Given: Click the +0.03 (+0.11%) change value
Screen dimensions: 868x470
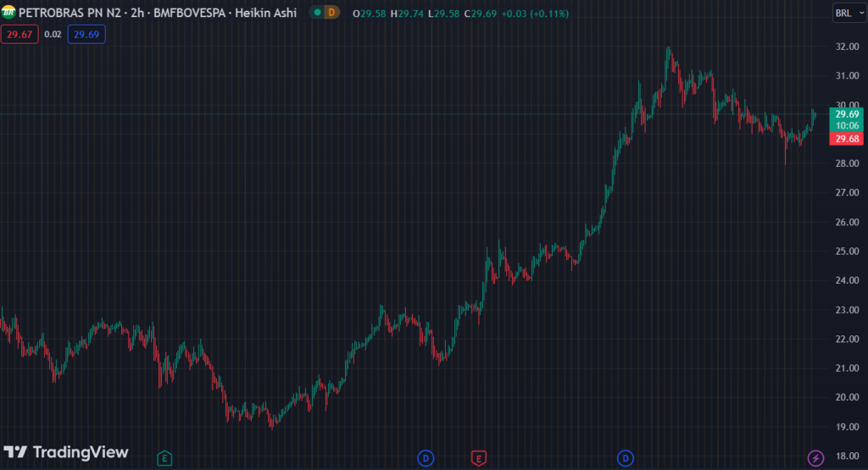Looking at the screenshot, I should pos(535,14).
